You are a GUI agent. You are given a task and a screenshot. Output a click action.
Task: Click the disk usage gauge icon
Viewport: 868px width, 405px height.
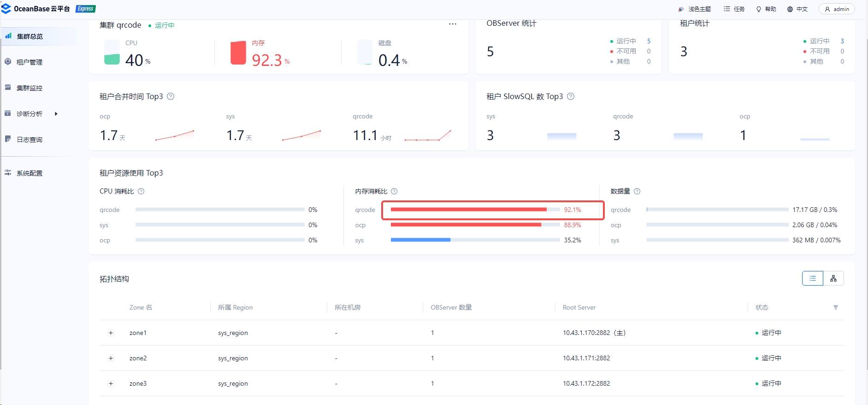pos(365,52)
